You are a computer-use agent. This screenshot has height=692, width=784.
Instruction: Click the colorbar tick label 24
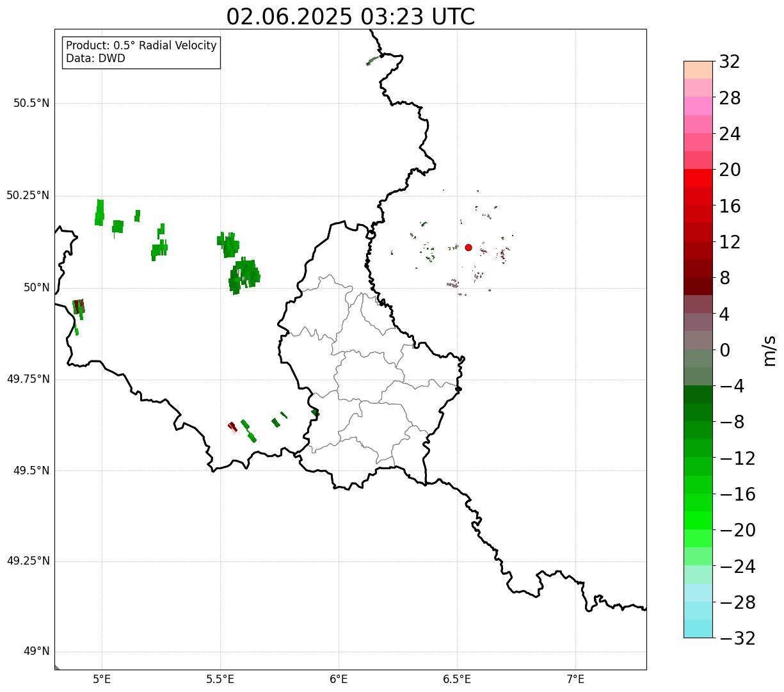coord(730,134)
